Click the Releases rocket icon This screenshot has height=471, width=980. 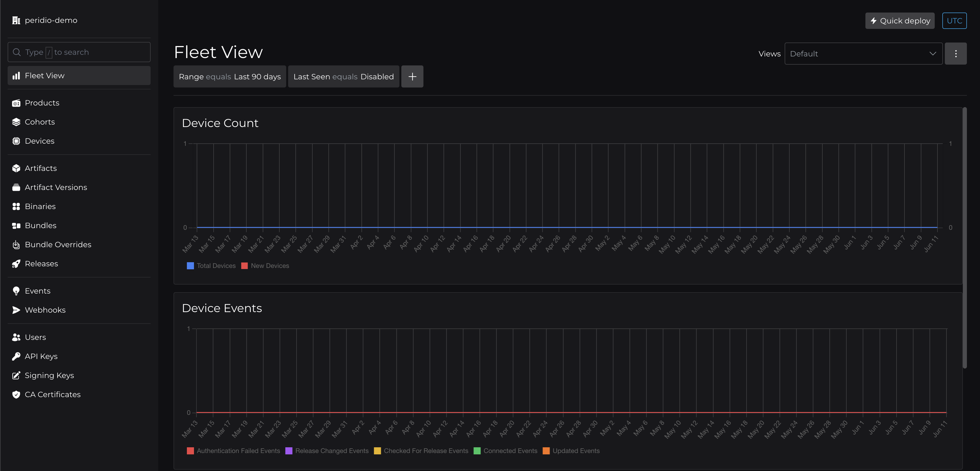pos(16,264)
